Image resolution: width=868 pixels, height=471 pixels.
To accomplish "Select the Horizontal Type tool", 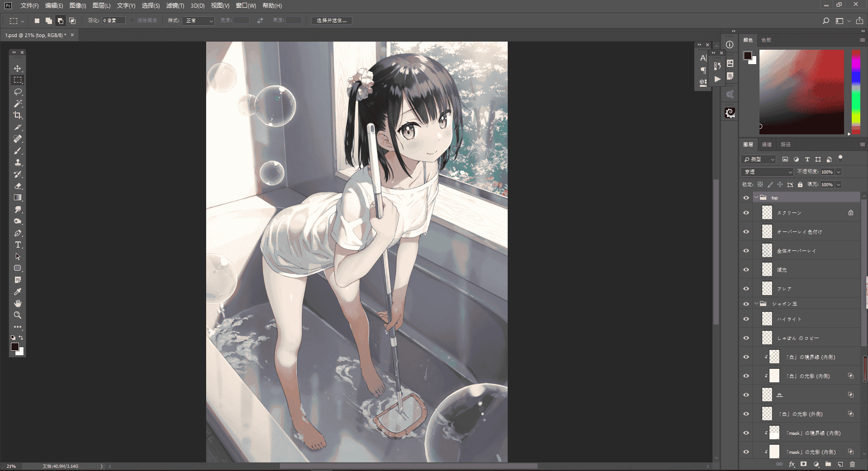I will (x=18, y=245).
